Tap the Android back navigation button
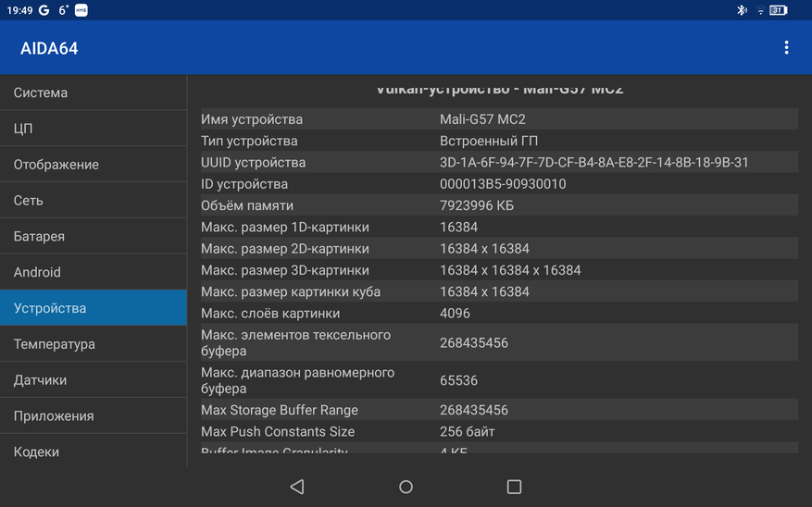812x507 pixels. pos(297,487)
